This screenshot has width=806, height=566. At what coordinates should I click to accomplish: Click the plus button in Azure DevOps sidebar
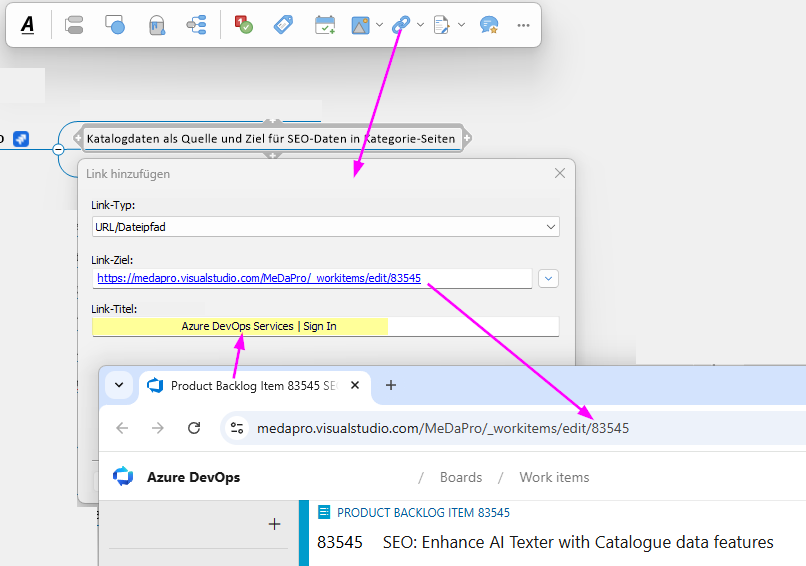(x=274, y=524)
